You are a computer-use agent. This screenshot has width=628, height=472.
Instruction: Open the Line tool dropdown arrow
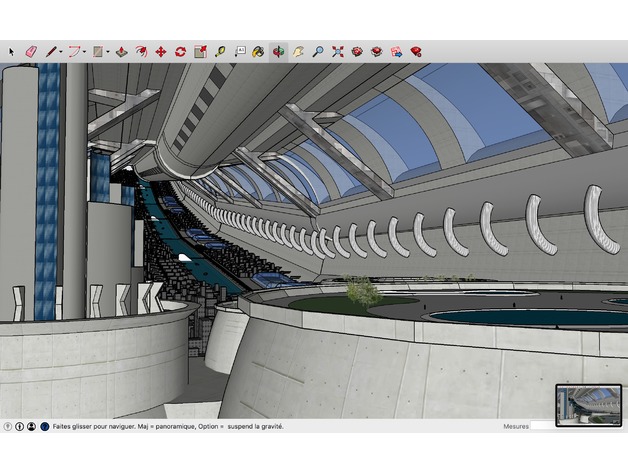click(x=61, y=52)
